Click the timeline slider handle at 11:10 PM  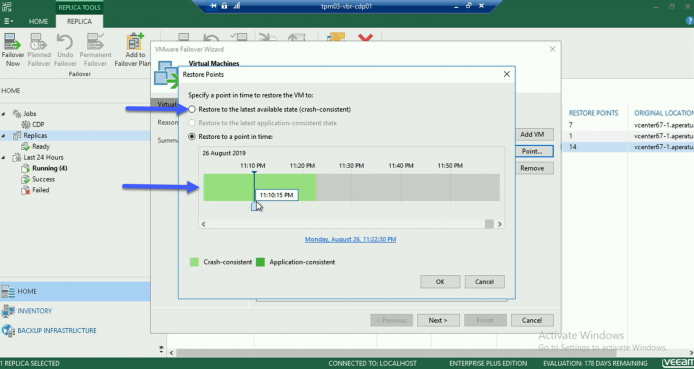[x=254, y=206]
